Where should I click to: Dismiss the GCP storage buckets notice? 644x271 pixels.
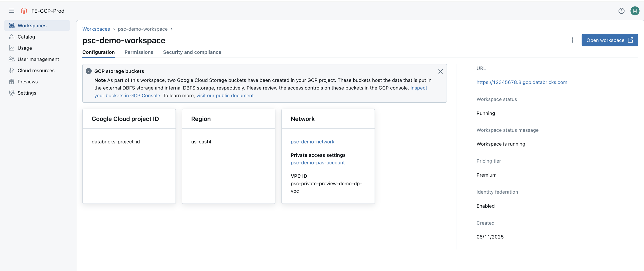[x=440, y=71]
